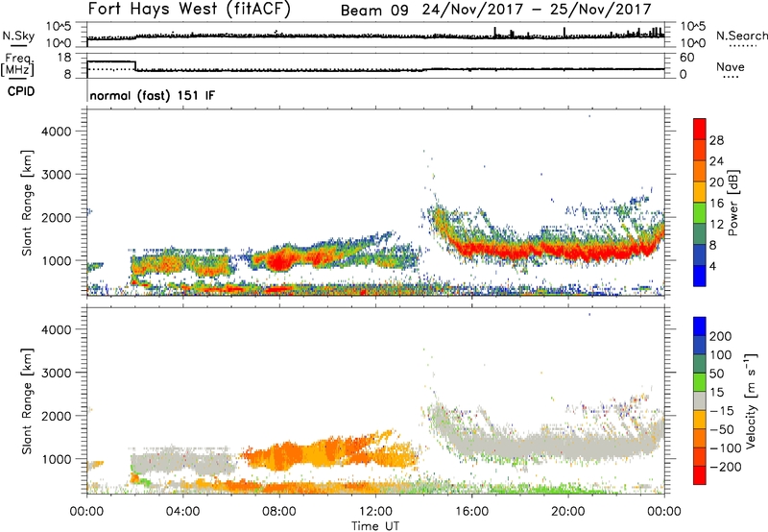Click the "2000" tick on the power panel

point(56,217)
